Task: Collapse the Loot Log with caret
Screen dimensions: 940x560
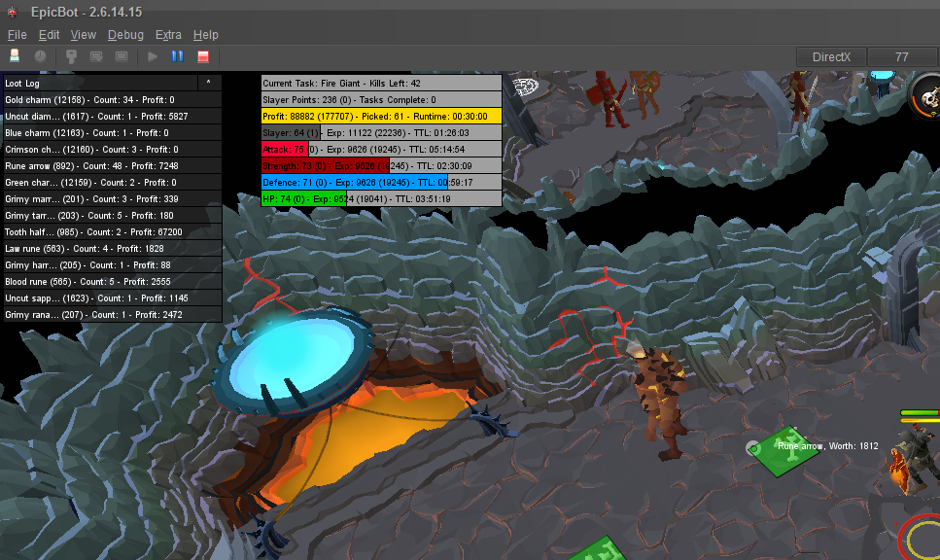Action: (x=209, y=82)
